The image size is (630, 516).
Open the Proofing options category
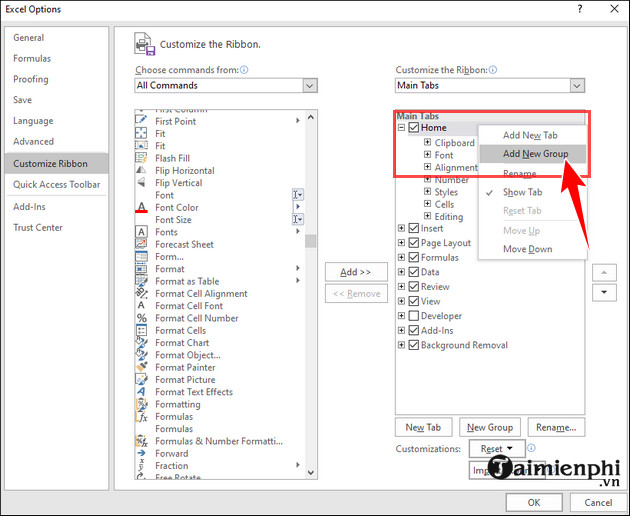pyautogui.click(x=57, y=79)
